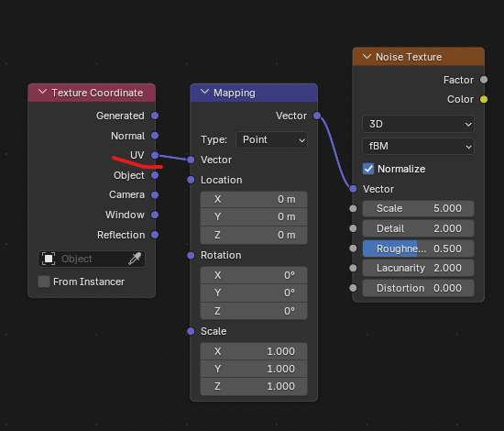Image resolution: width=504 pixels, height=431 pixels.
Task: Select the Object picker field
Action: [x=92, y=259]
